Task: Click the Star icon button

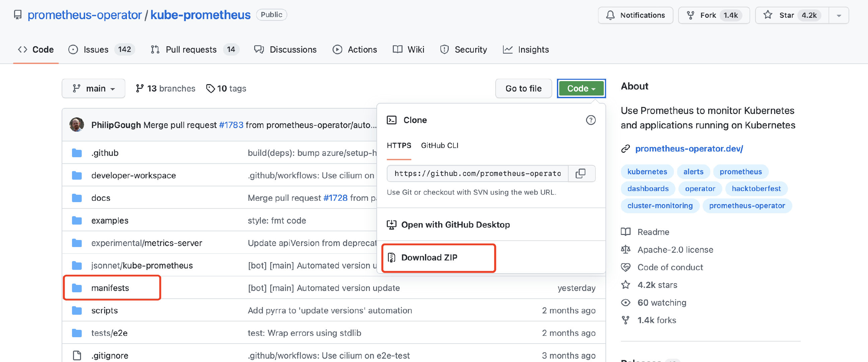Action: (x=768, y=15)
